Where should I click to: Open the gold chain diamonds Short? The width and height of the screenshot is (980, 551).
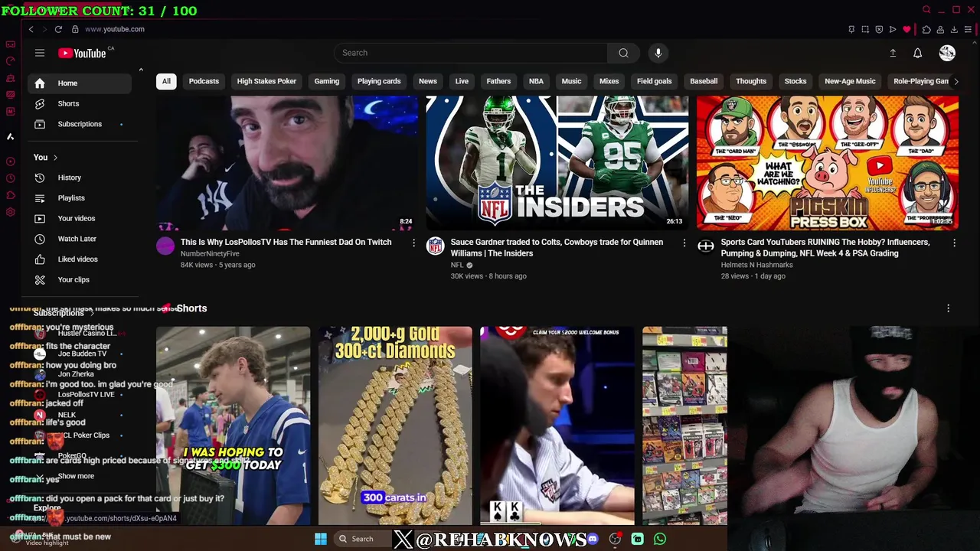(395, 425)
